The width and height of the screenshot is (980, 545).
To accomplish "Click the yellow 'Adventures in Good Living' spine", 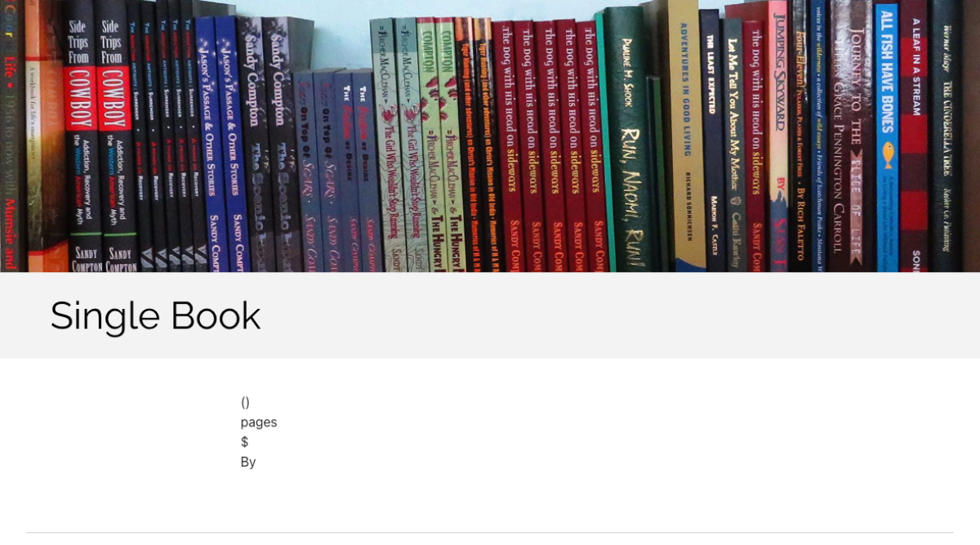I will tap(686, 135).
